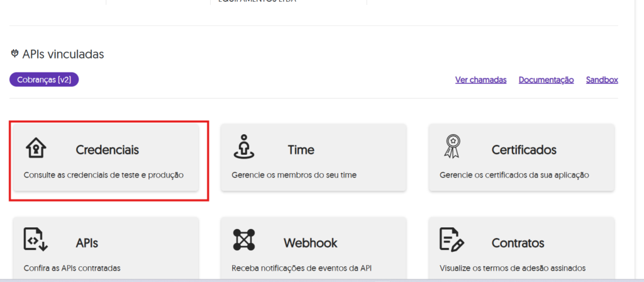This screenshot has height=282, width=644.
Task: Click the plug icon beside APIs vinculadas
Action: [x=15, y=54]
